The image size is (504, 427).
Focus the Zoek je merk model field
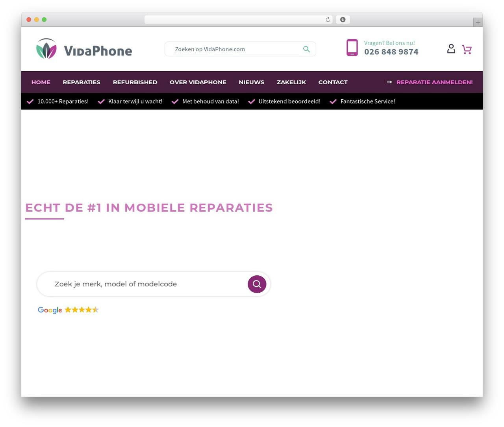154,284
